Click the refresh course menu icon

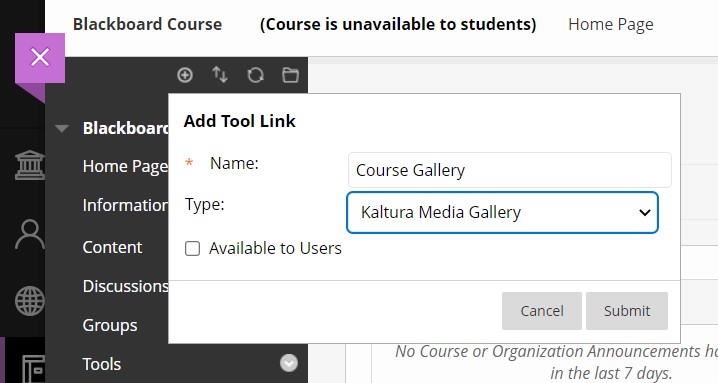click(x=255, y=75)
